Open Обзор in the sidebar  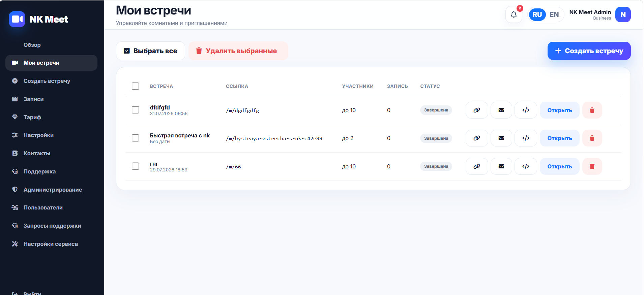click(51, 45)
